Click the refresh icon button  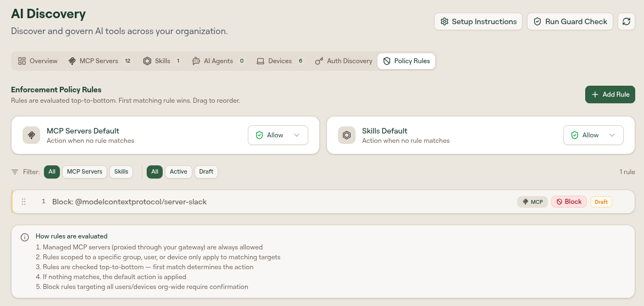(626, 21)
